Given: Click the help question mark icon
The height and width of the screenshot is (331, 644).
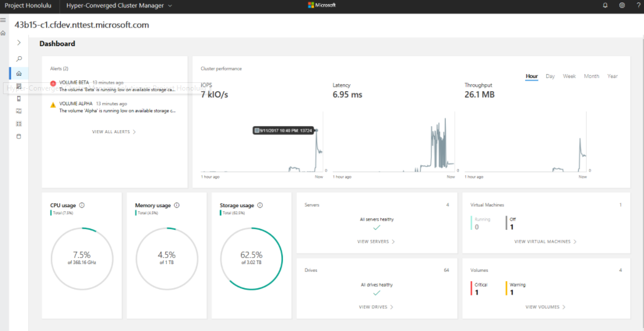Looking at the screenshot, I should 638,5.
